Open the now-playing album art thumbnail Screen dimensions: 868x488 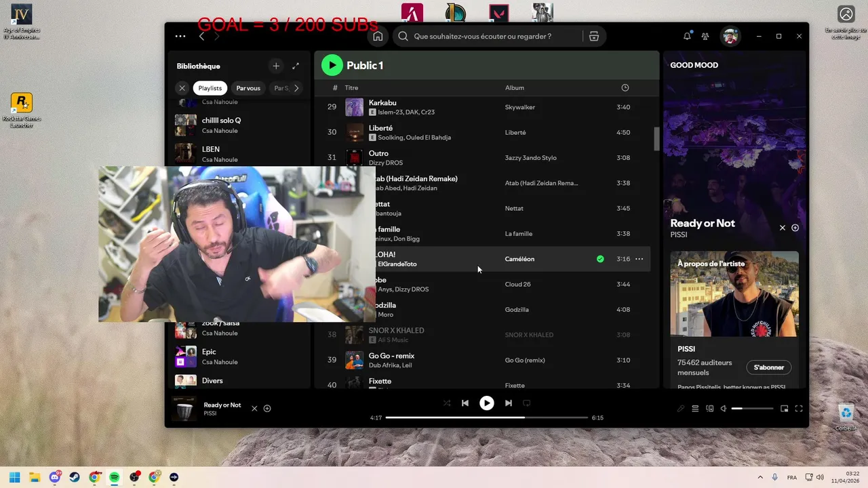184,409
